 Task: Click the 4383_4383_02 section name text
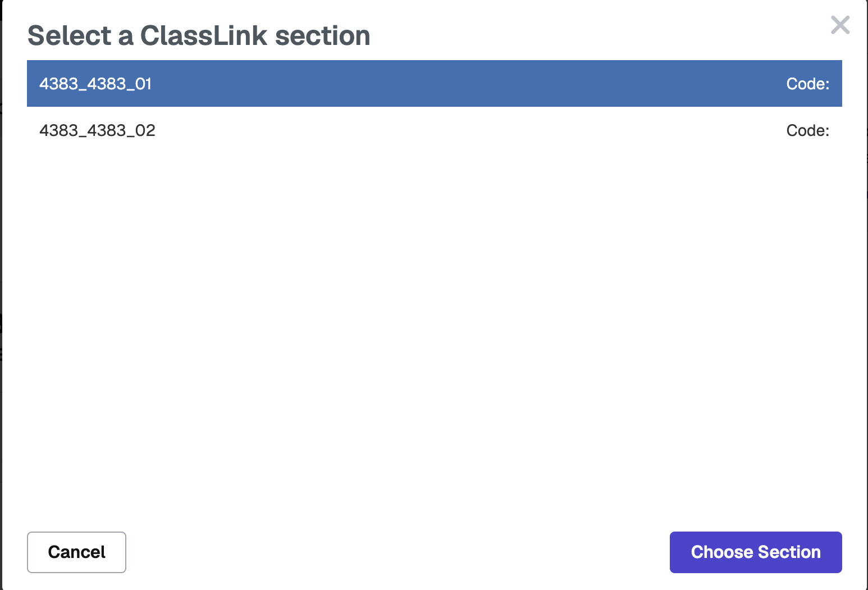tap(97, 130)
